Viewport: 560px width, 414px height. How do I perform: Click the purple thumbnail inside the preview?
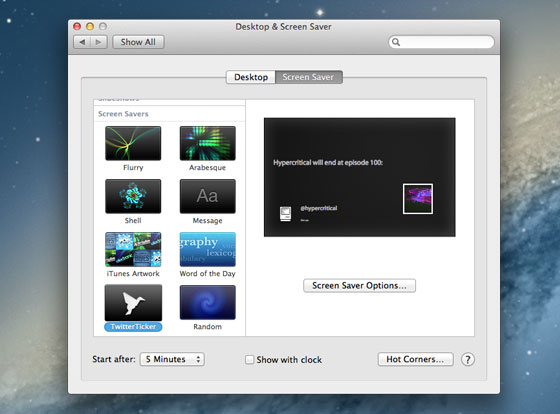pyautogui.click(x=418, y=199)
